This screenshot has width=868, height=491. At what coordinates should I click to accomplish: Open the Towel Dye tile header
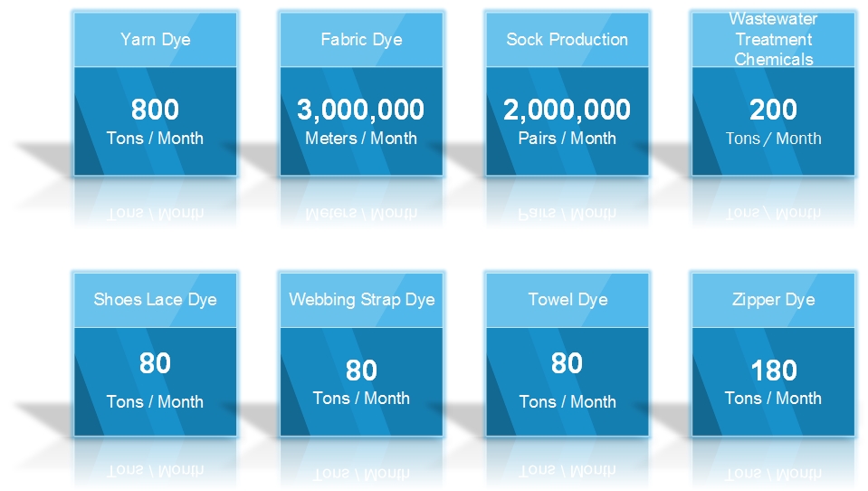coord(567,300)
